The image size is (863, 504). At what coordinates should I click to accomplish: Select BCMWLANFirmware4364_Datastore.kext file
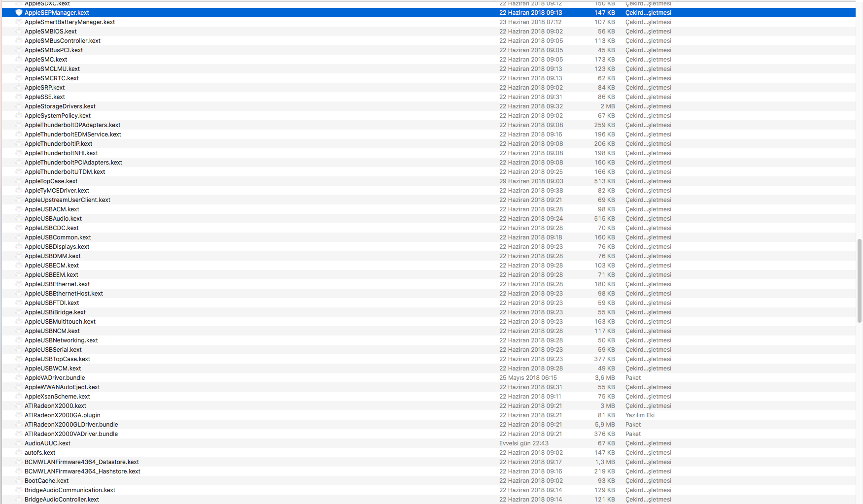81,462
